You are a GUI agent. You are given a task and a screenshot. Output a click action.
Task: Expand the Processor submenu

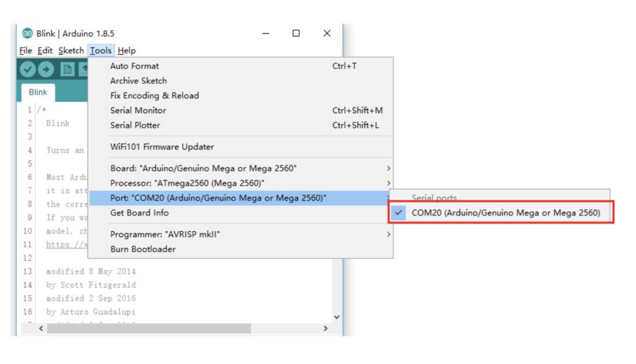point(241,183)
